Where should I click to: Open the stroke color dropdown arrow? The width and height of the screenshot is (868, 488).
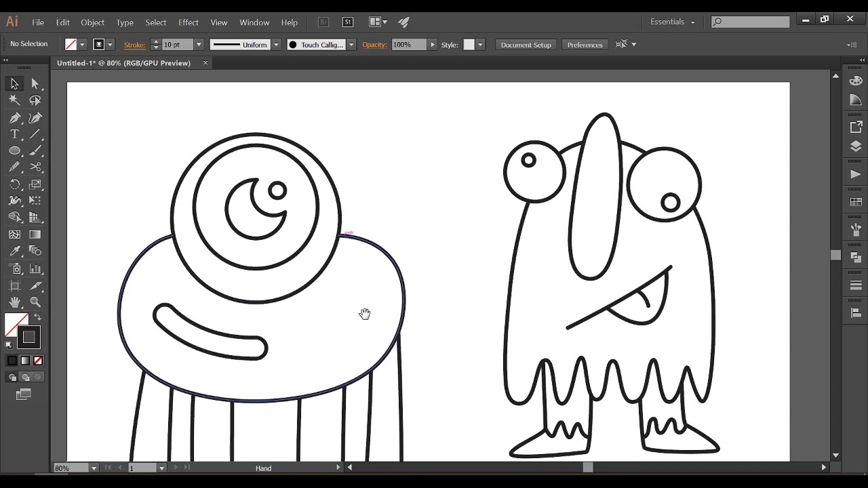110,45
